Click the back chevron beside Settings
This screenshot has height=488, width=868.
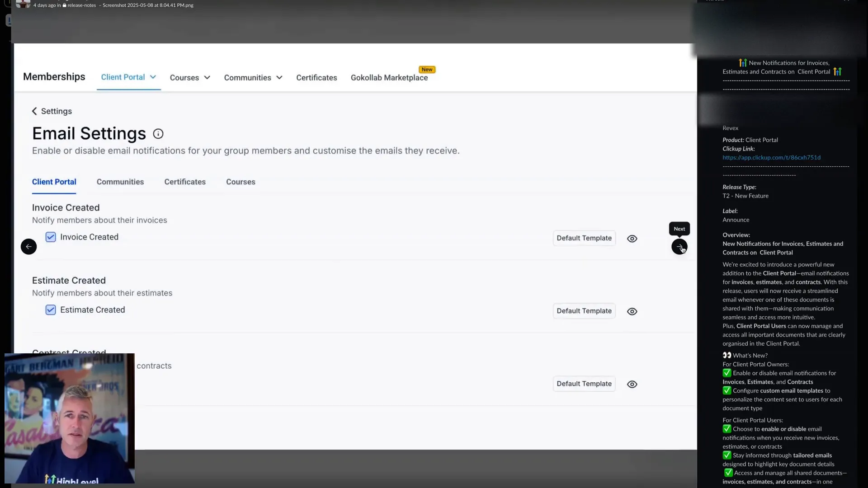(x=34, y=111)
